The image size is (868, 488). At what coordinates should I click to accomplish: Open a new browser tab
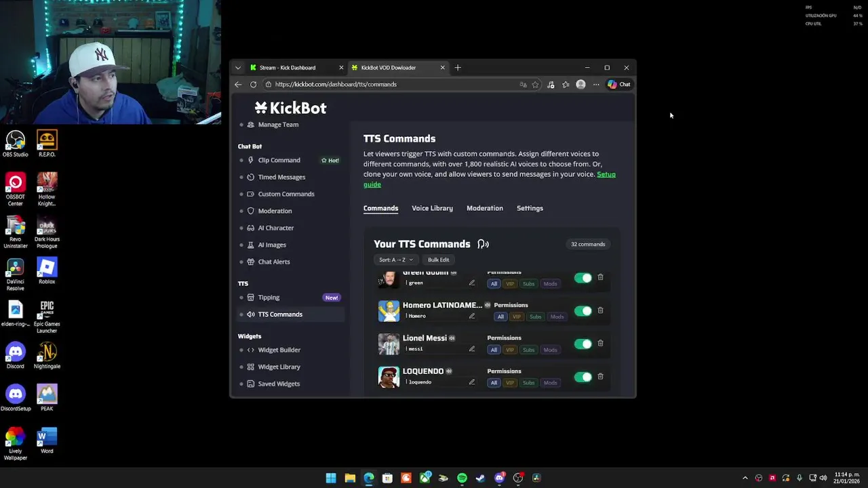[x=458, y=68]
